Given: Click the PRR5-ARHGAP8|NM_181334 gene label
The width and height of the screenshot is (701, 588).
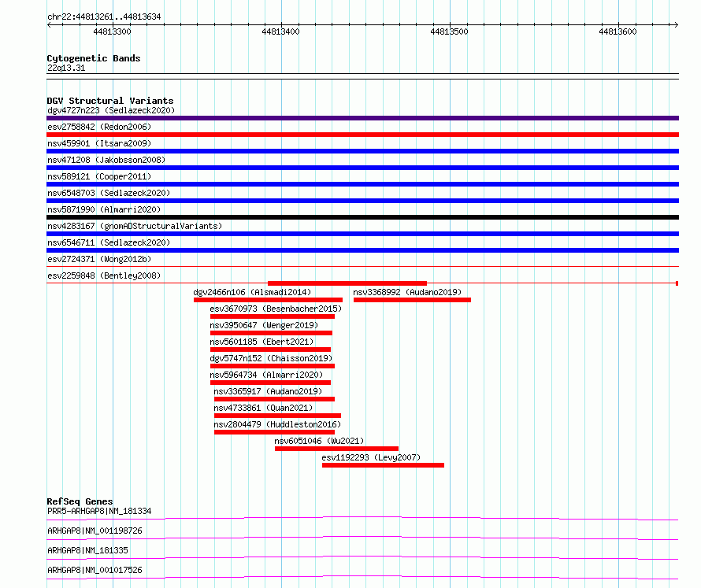Looking at the screenshot, I should point(99,511).
